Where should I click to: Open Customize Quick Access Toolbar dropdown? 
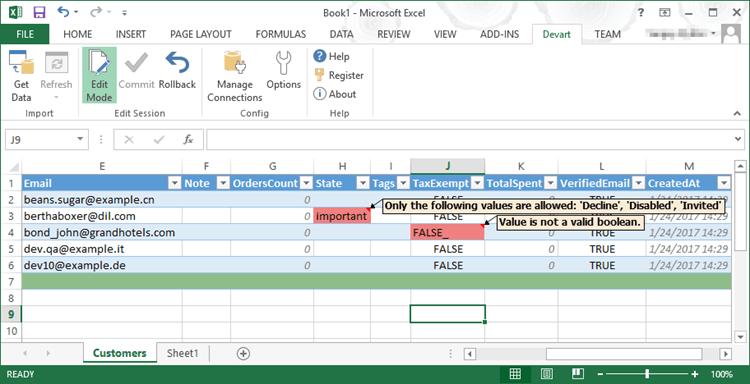pos(124,13)
